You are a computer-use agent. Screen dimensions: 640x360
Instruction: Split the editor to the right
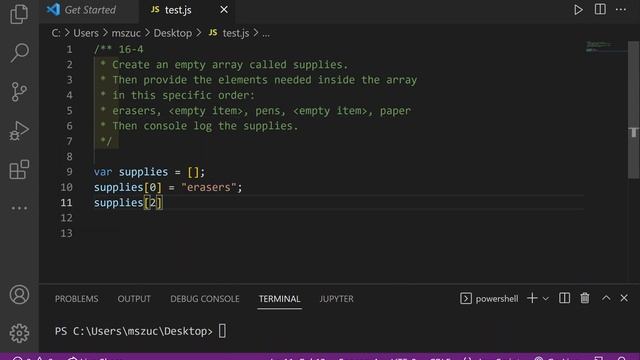600,9
